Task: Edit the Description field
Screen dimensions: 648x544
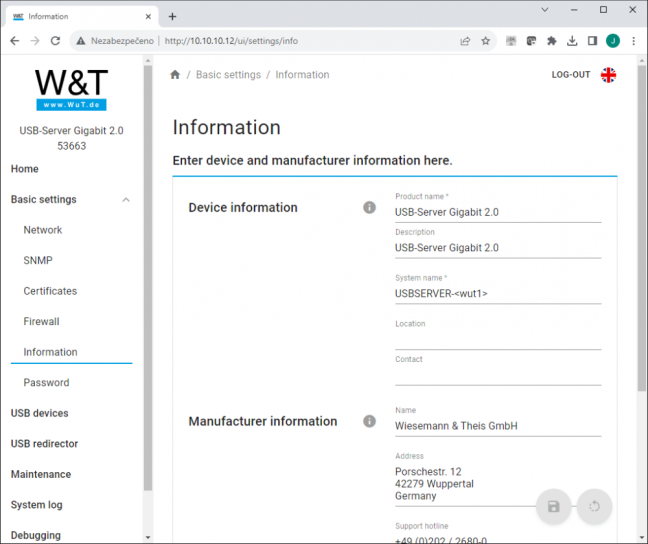Action: click(x=498, y=248)
